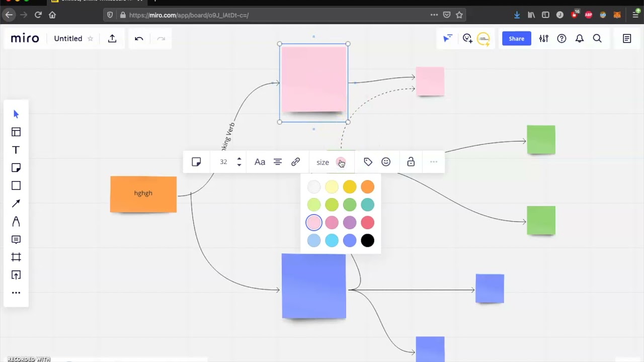
Task: Select the Text tool
Action: [16, 150]
